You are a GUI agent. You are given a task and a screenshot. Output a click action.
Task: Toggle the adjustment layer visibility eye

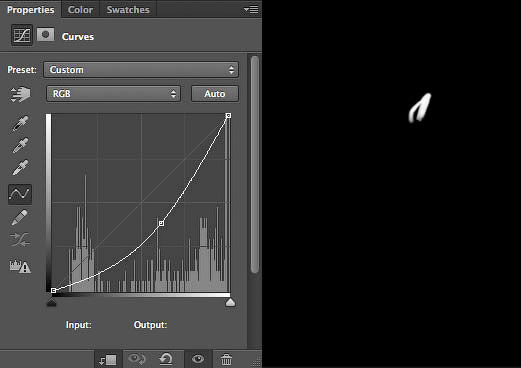coord(198,359)
